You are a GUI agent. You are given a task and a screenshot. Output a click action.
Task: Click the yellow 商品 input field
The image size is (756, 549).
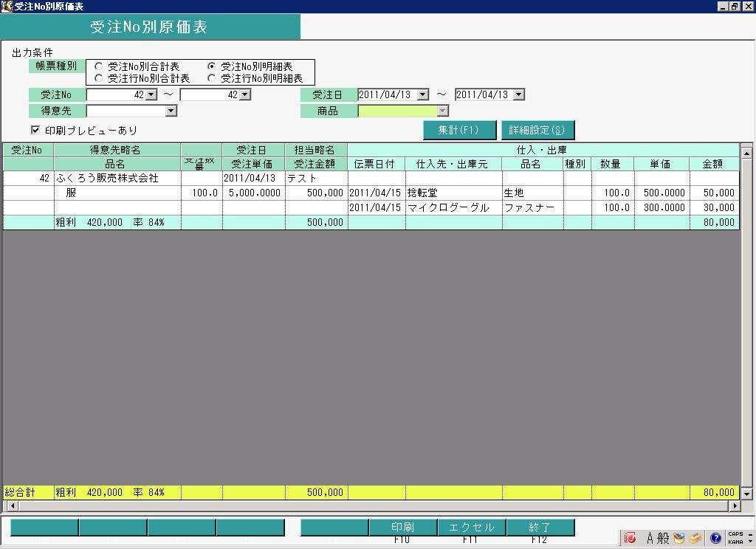tap(398, 111)
